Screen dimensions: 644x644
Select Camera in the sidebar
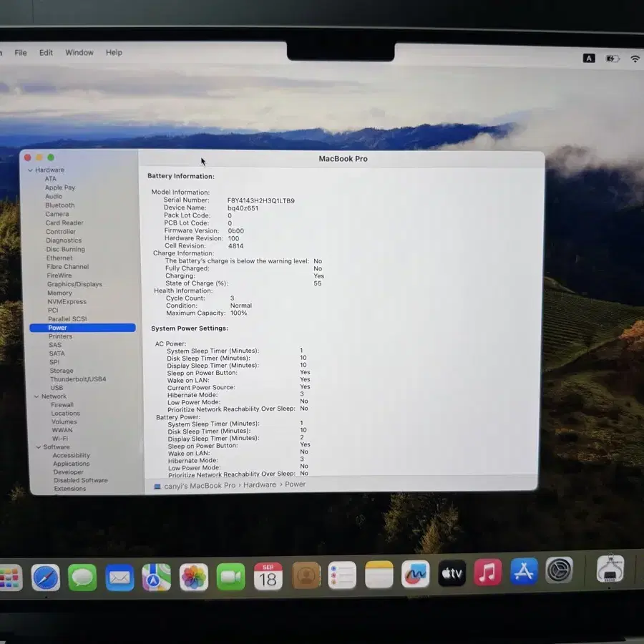[x=57, y=214]
